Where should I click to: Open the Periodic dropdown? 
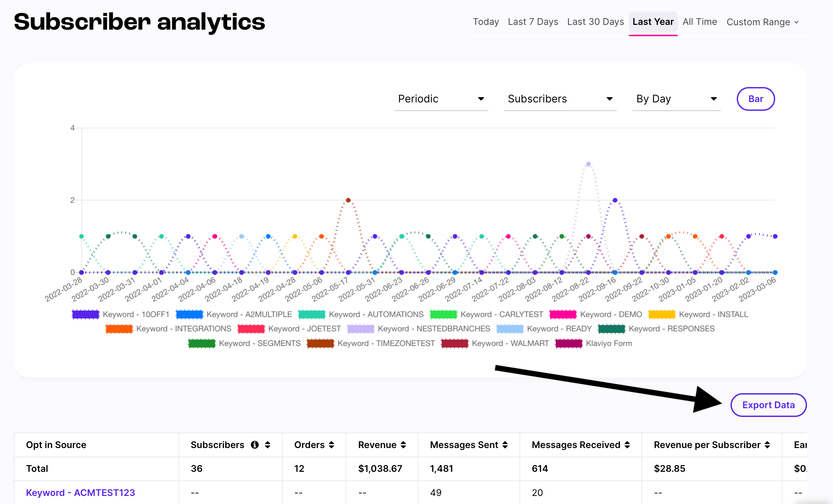[441, 99]
